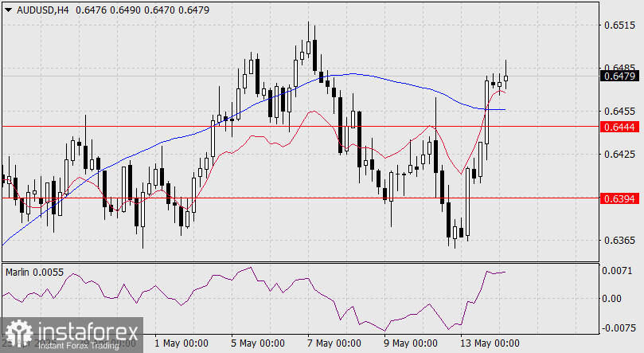Select the 0.00 oscillator scale value
Screen dimensions: 644x353
612,299
